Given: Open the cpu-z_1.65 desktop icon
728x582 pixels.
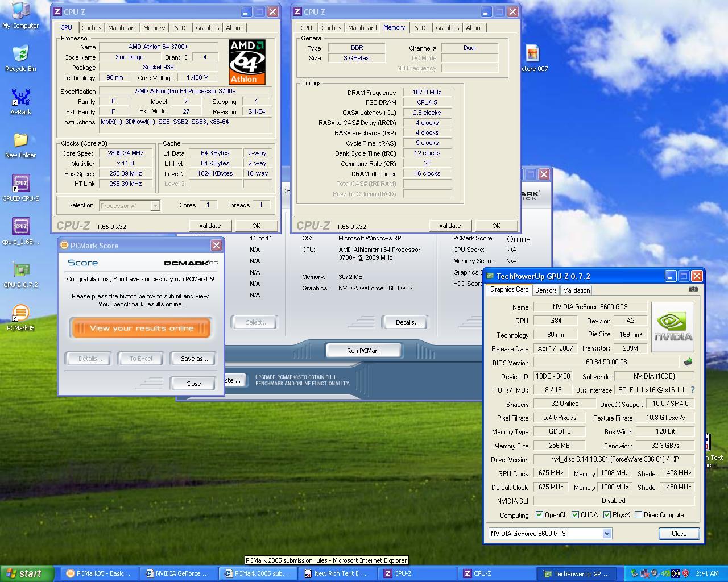Looking at the screenshot, I should (x=20, y=232).
